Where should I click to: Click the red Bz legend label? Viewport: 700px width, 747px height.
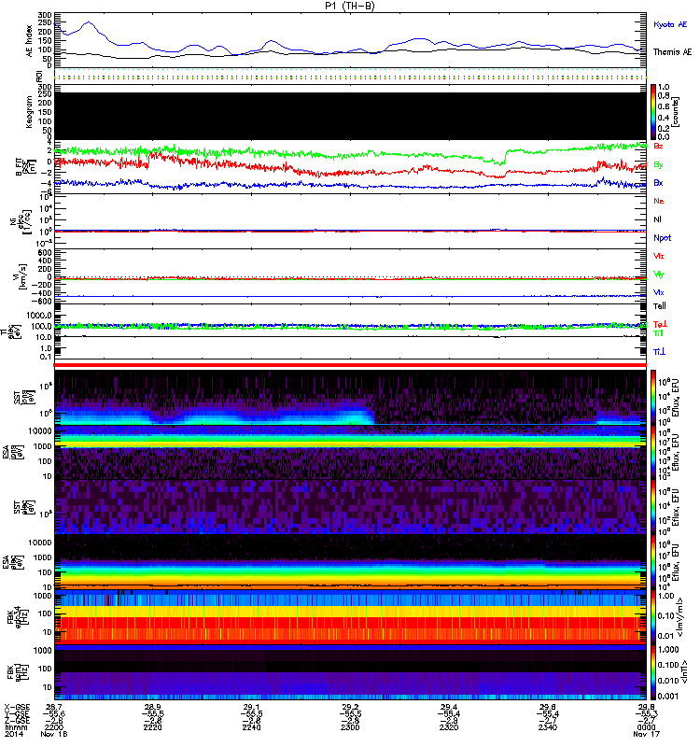coord(658,147)
